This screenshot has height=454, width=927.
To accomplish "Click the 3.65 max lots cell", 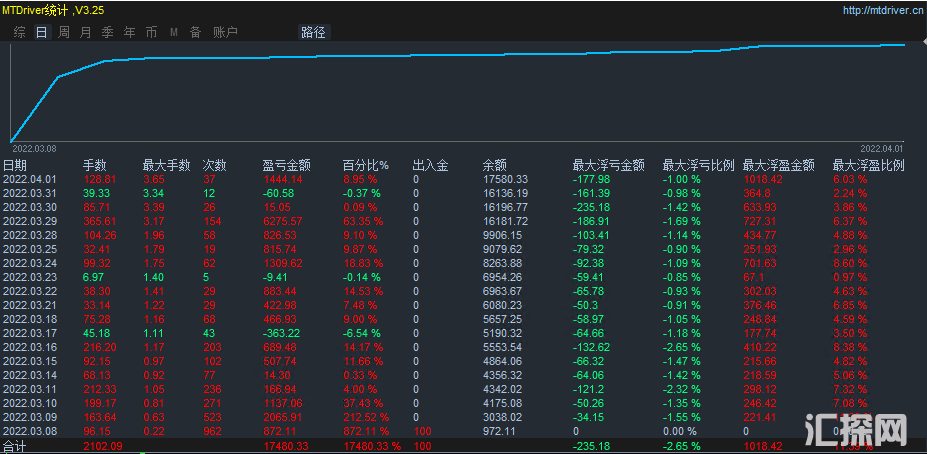I will pyautogui.click(x=153, y=179).
